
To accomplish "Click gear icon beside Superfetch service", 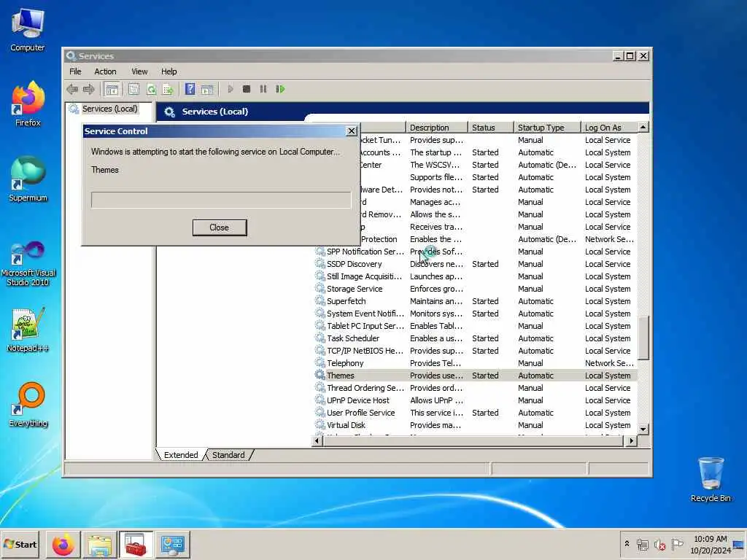I will click(x=320, y=301).
